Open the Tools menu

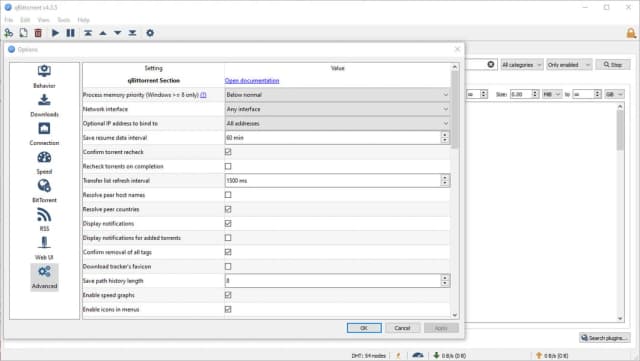click(x=63, y=20)
